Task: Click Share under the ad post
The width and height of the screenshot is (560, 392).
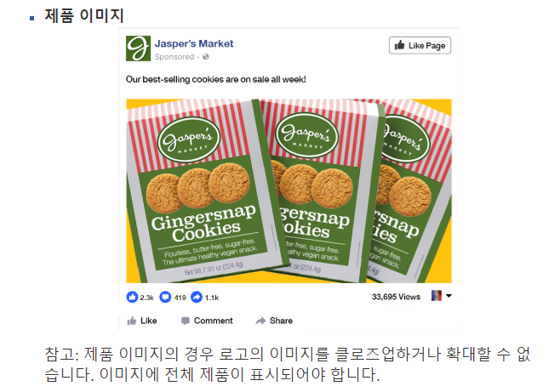Action: click(274, 321)
